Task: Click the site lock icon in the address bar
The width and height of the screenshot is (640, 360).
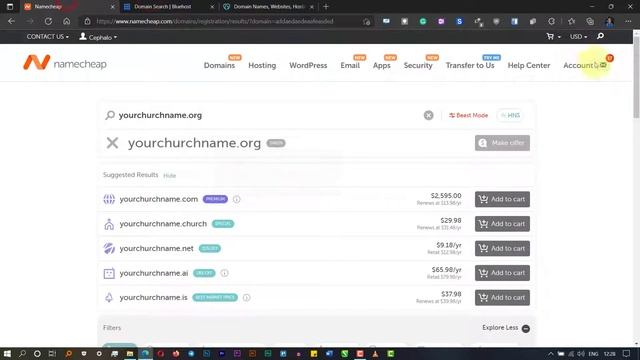Action: (87, 21)
